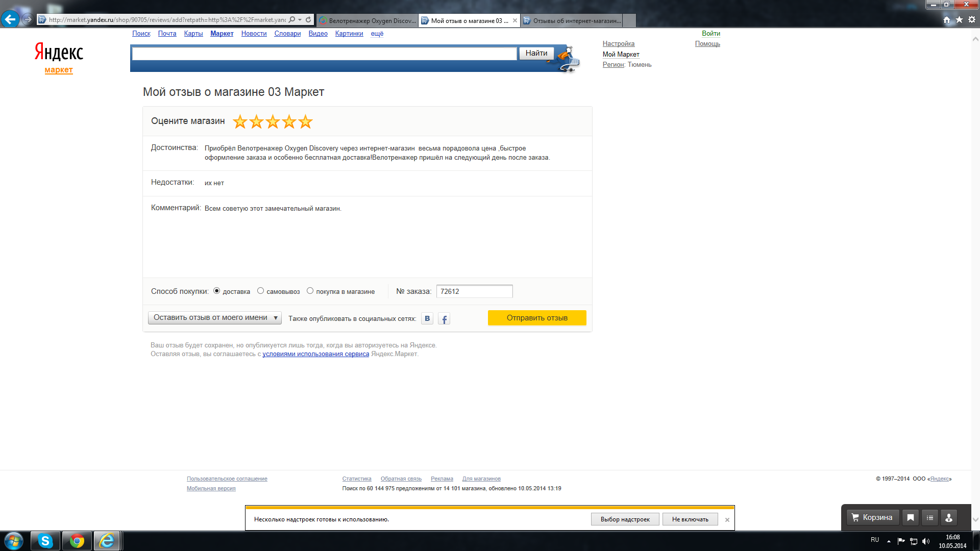Image resolution: width=980 pixels, height=551 pixels.
Task: Click the list icon in bottom widget
Action: [x=930, y=518]
